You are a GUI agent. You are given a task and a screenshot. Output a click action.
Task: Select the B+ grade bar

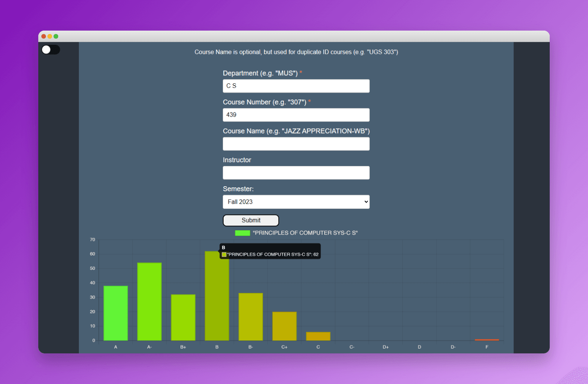(x=183, y=317)
